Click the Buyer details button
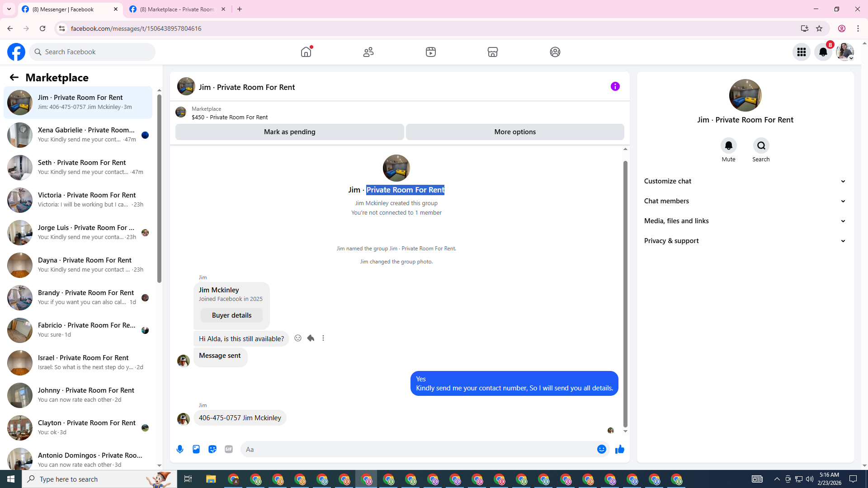Viewport: 868px width, 488px height. (x=231, y=315)
